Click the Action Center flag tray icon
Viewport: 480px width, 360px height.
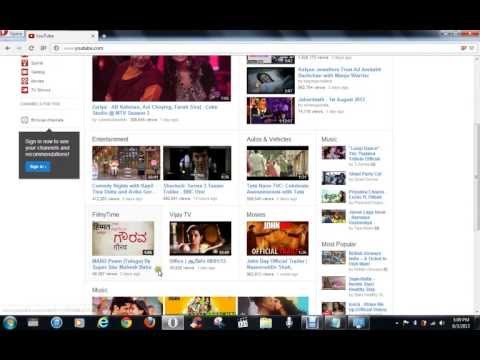[406, 323]
